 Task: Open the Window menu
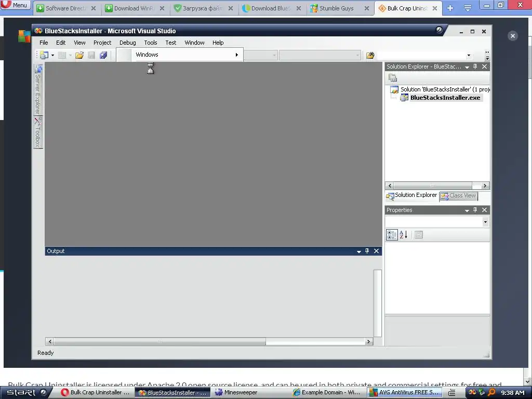pos(194,43)
